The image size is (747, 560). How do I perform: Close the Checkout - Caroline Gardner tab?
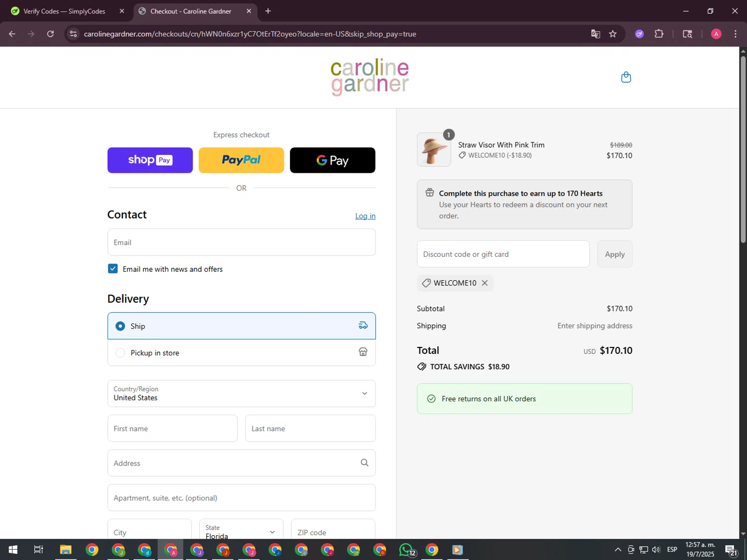coord(249,11)
